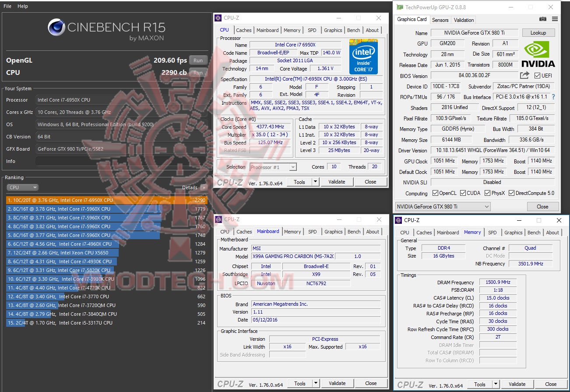Click the Bus Interface question mark icon
The height and width of the screenshot is (392, 570).
553,97
